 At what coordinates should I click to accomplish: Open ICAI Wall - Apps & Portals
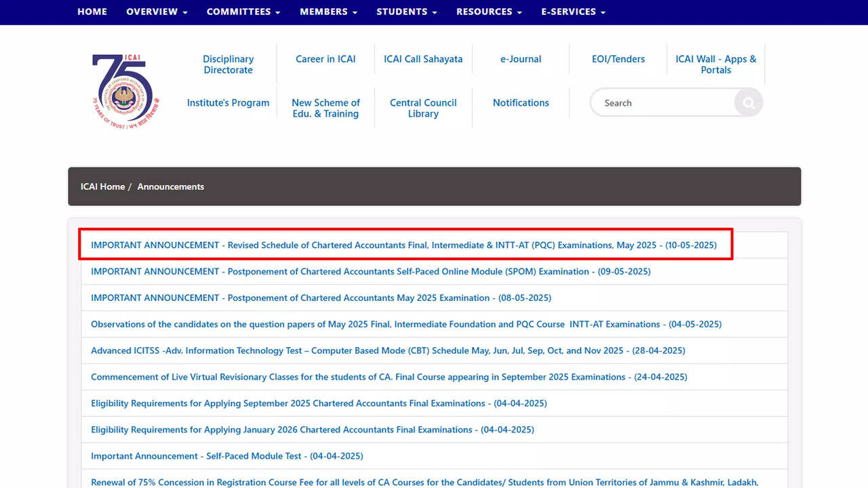[x=715, y=64]
